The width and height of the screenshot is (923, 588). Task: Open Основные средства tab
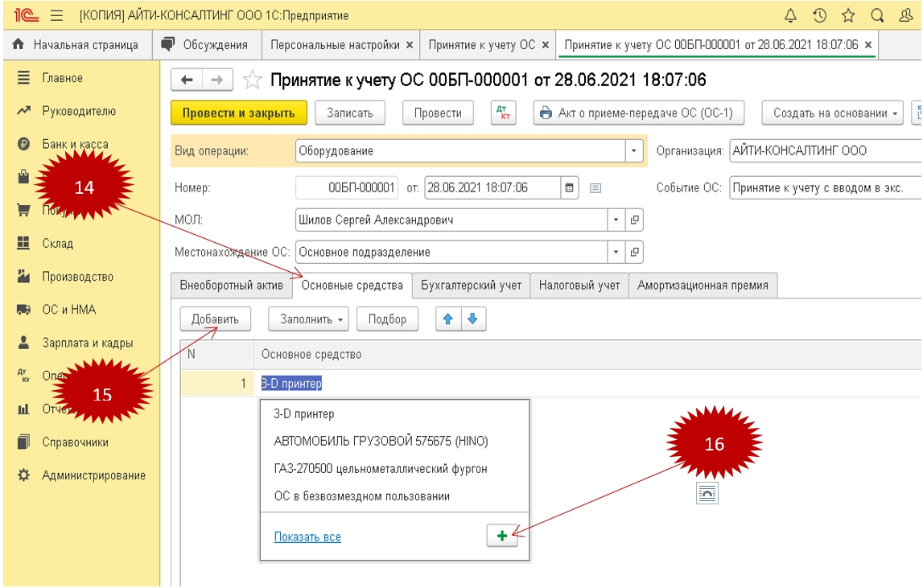click(x=352, y=286)
